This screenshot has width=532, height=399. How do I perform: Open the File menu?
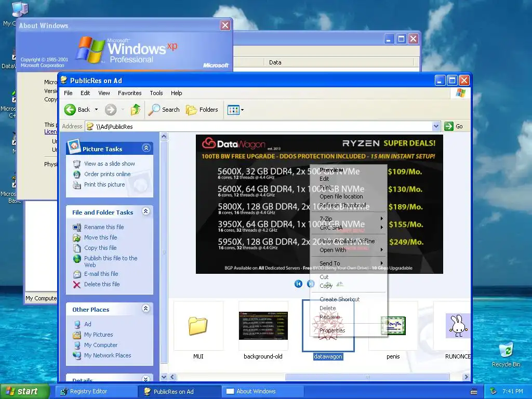tap(68, 93)
